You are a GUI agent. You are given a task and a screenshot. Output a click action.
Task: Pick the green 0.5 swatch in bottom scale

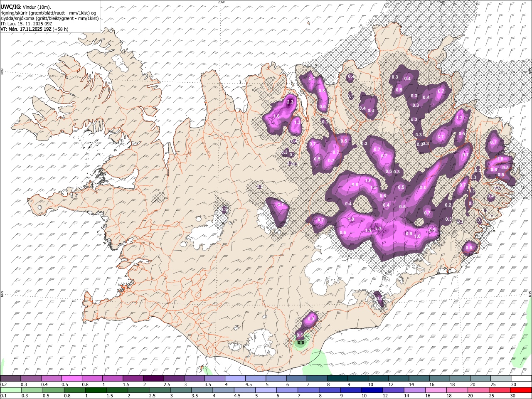point(53,390)
